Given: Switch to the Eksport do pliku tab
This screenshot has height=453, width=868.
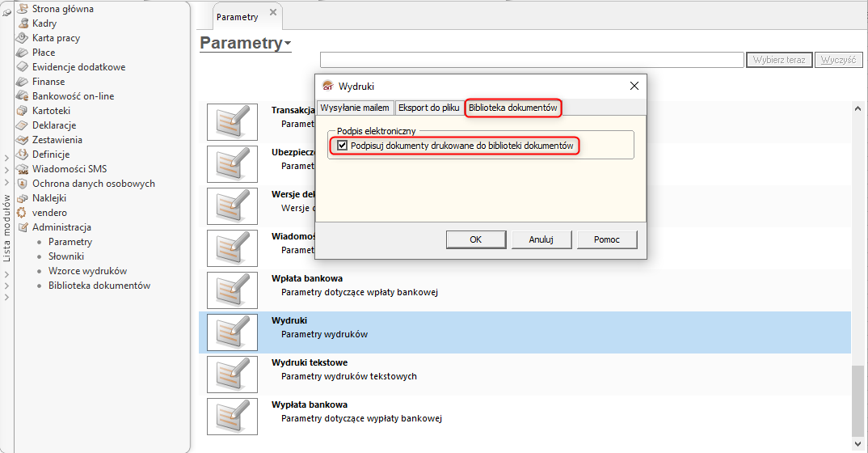Looking at the screenshot, I should (x=429, y=108).
